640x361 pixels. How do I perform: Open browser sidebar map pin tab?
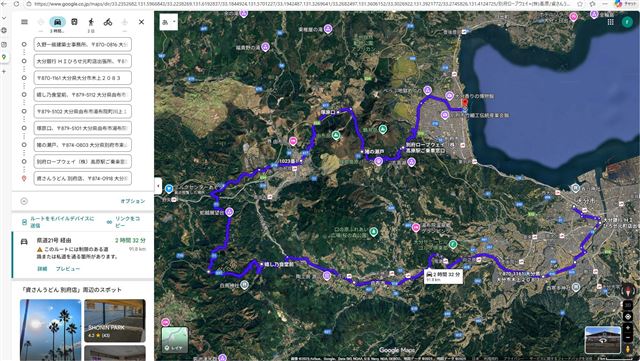[4, 57]
